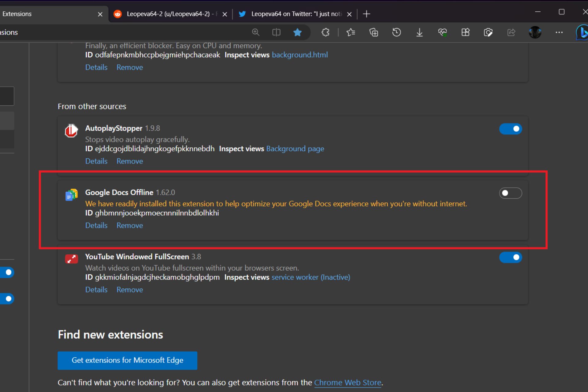Switch to the Leopeva64-2 Reddit tab
This screenshot has width=588, height=392.
(x=171, y=14)
